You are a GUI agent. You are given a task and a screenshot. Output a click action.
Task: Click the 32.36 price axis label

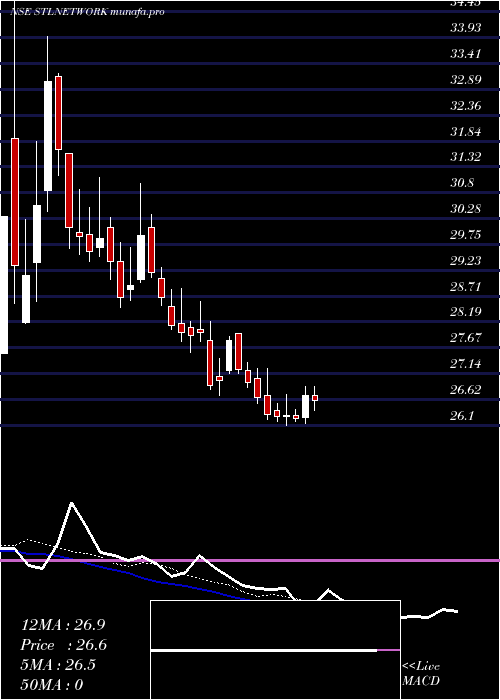click(x=466, y=106)
